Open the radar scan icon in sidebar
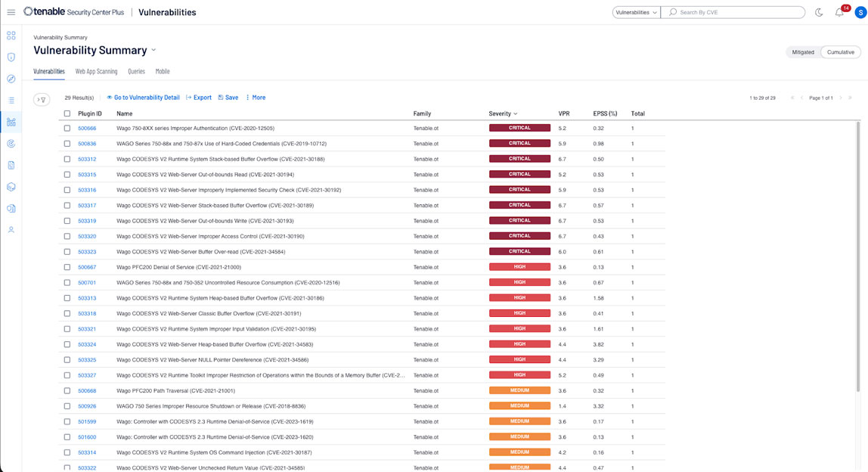 [x=11, y=144]
